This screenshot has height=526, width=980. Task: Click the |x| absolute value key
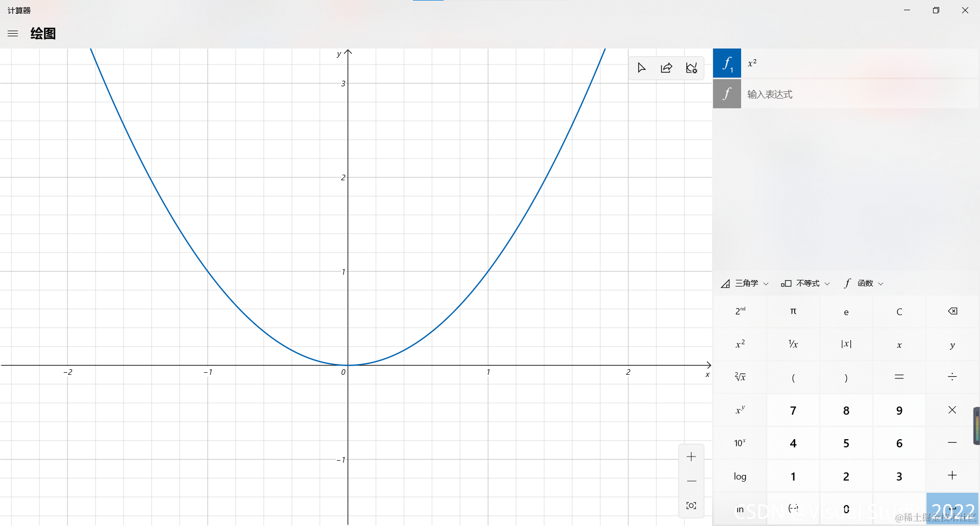pyautogui.click(x=846, y=344)
